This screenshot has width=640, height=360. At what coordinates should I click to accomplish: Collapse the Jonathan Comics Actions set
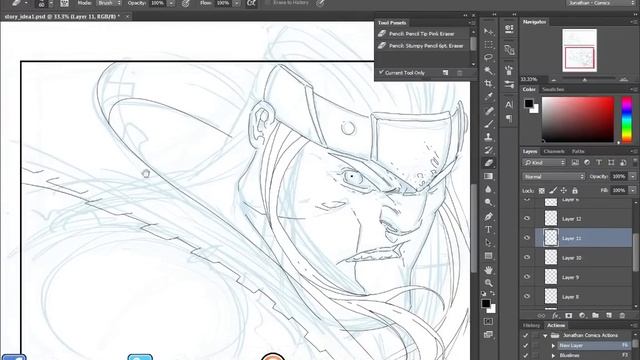point(545,336)
